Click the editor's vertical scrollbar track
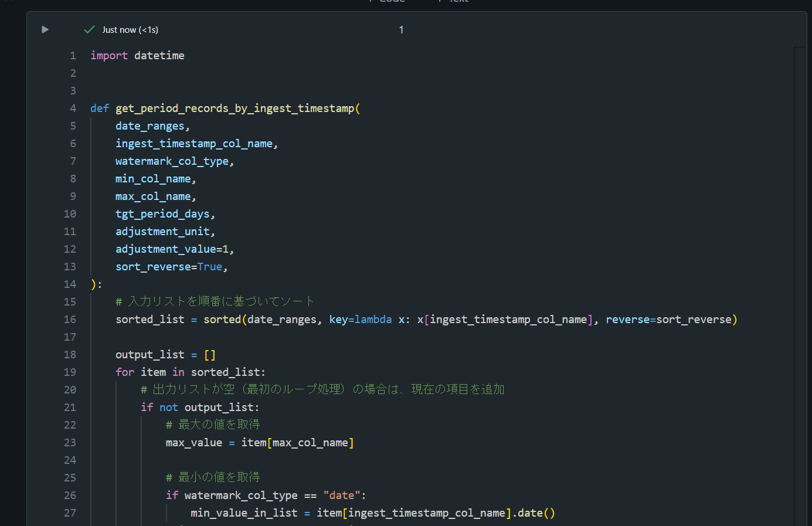 [x=800, y=286]
